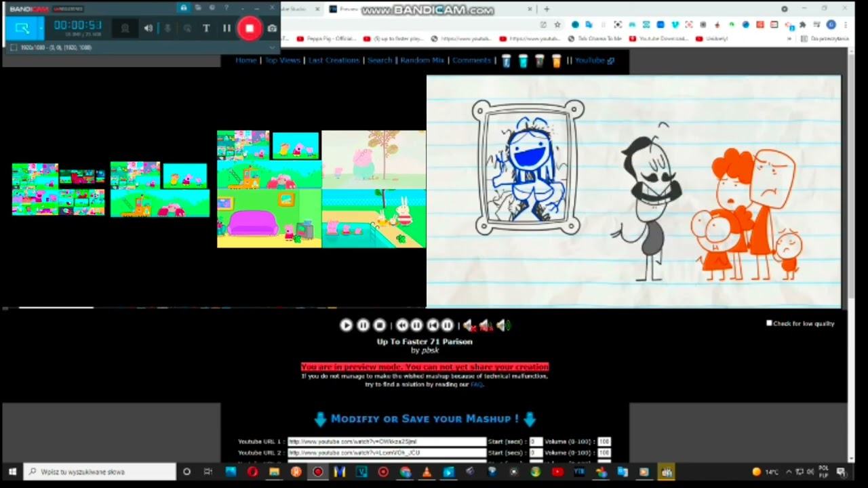Open the Chrome profile avatar

(831, 24)
